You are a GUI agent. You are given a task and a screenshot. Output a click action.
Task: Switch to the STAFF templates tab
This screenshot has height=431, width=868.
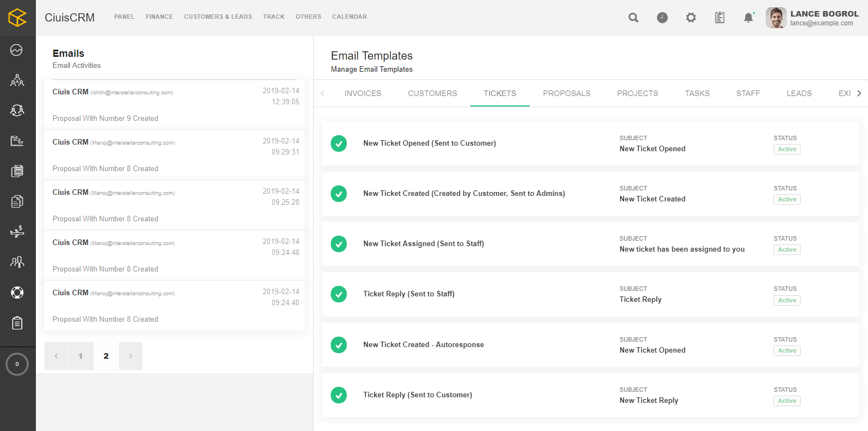click(748, 93)
